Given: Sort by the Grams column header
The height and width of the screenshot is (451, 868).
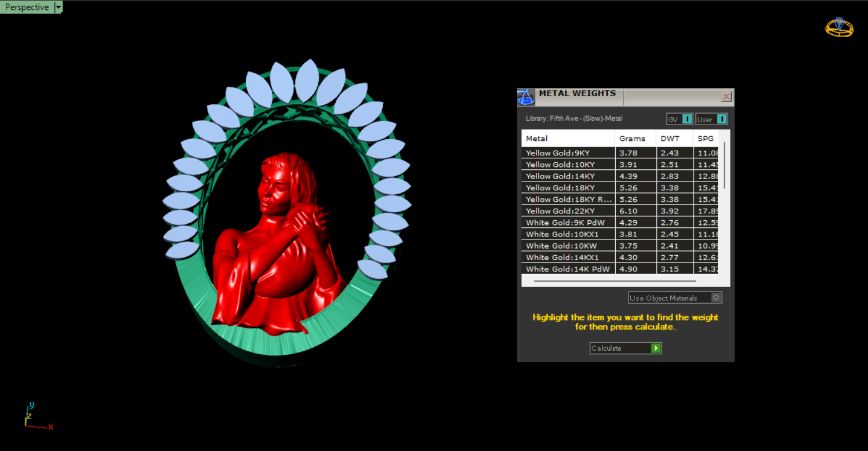Looking at the screenshot, I should point(635,139).
